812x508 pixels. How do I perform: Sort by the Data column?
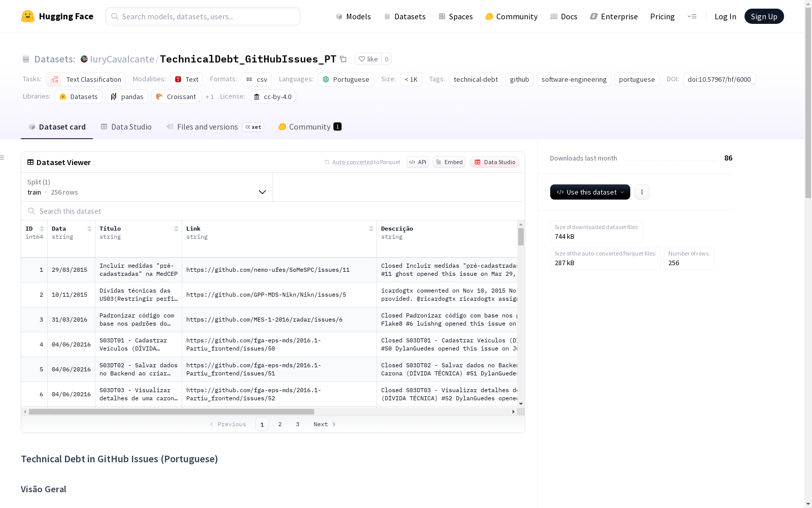pyautogui.click(x=89, y=229)
